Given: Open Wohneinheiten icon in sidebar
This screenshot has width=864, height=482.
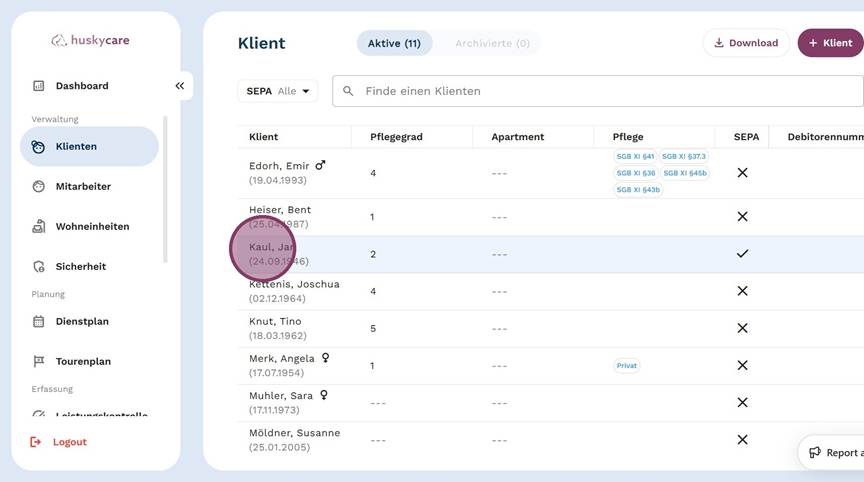Looking at the screenshot, I should (39, 226).
